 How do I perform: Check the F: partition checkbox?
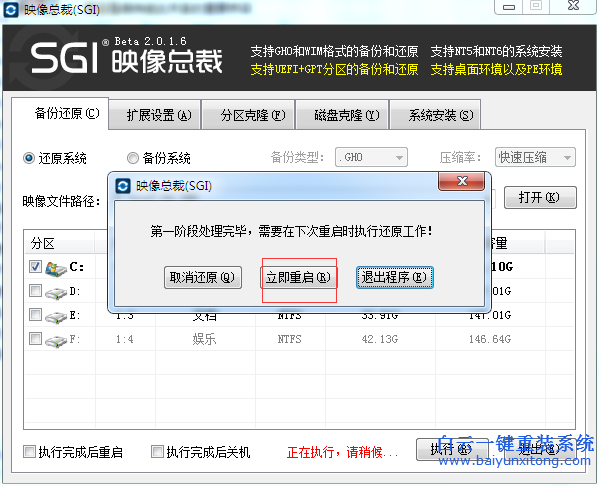[36, 339]
